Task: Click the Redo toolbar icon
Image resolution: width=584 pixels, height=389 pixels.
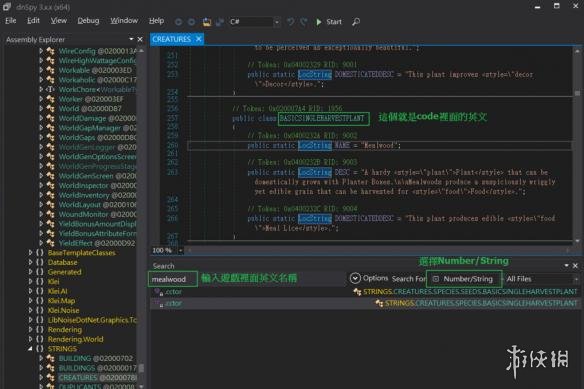Action: coord(304,22)
